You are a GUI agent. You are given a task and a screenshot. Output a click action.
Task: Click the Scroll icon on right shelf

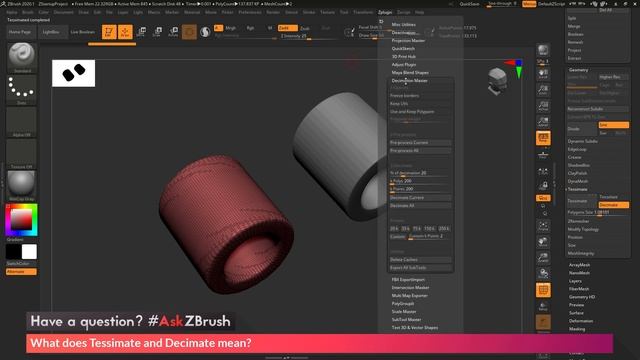(x=543, y=73)
